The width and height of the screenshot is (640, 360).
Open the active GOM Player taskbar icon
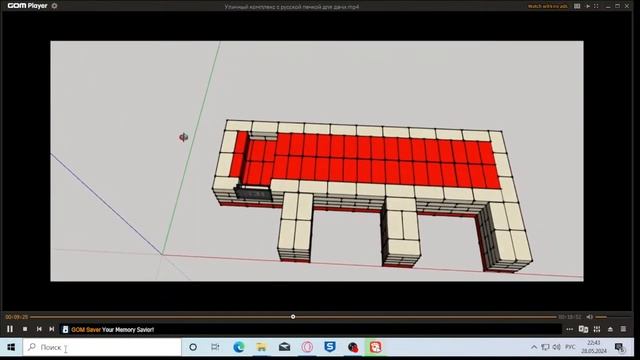(376, 347)
